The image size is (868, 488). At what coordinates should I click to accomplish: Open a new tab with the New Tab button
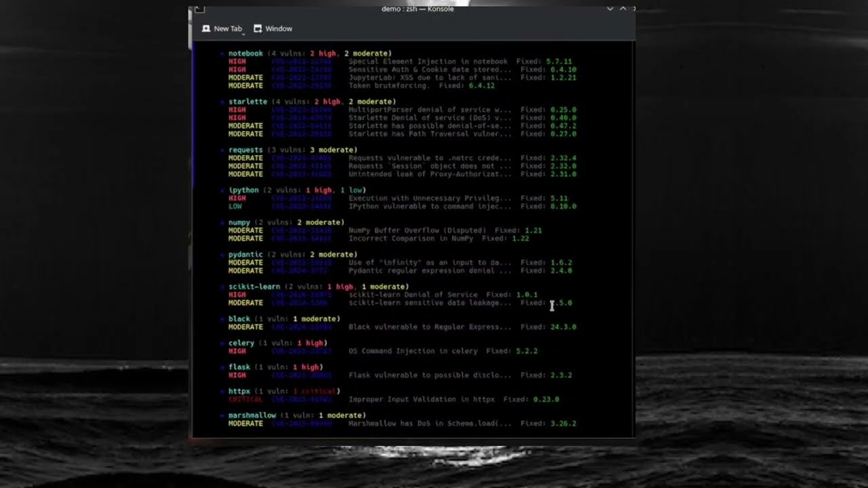pos(222,28)
